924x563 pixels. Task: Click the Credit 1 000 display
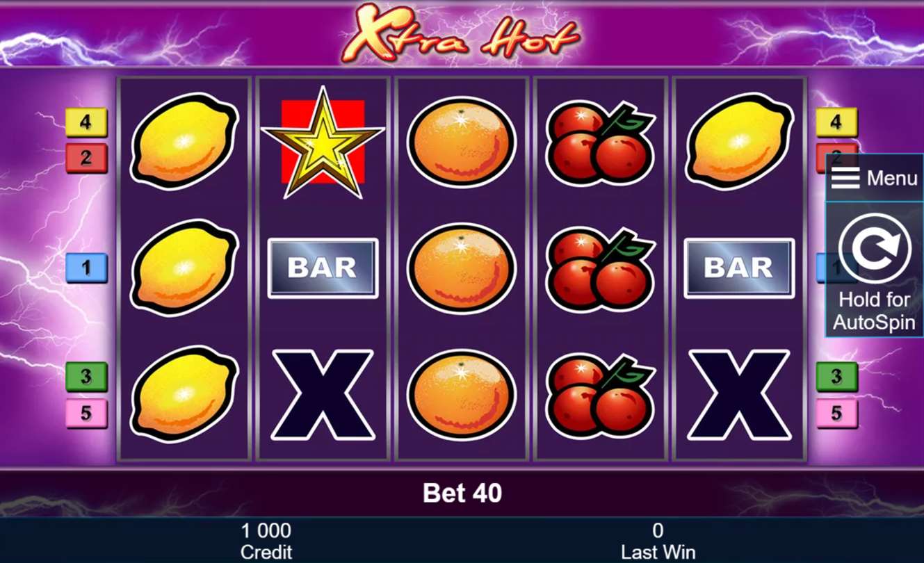point(266,541)
